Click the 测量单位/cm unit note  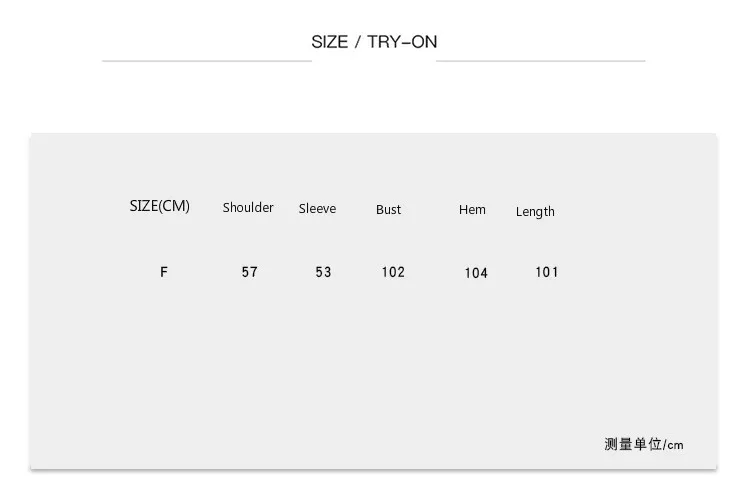[x=644, y=444]
